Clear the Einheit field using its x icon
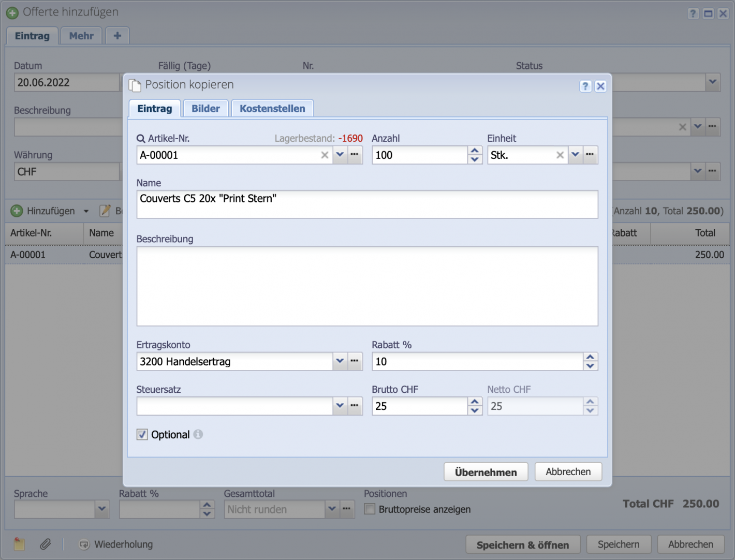The height and width of the screenshot is (560, 735). 560,155
